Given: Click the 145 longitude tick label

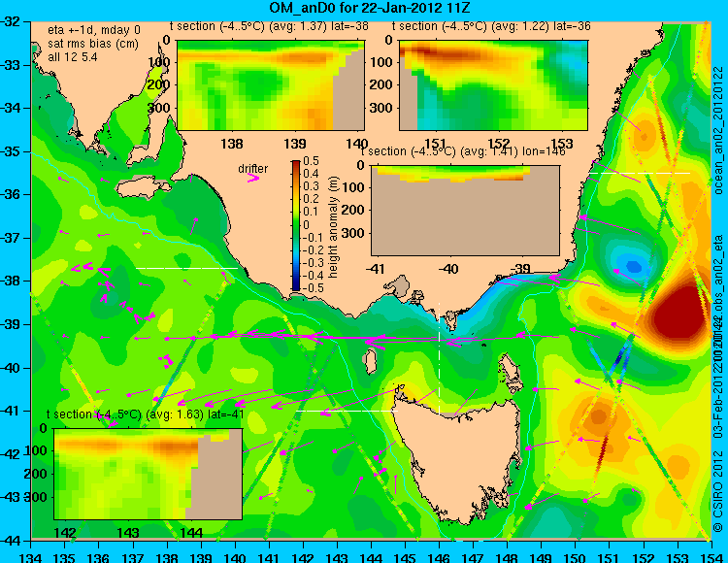Looking at the screenshot, I should tap(405, 557).
